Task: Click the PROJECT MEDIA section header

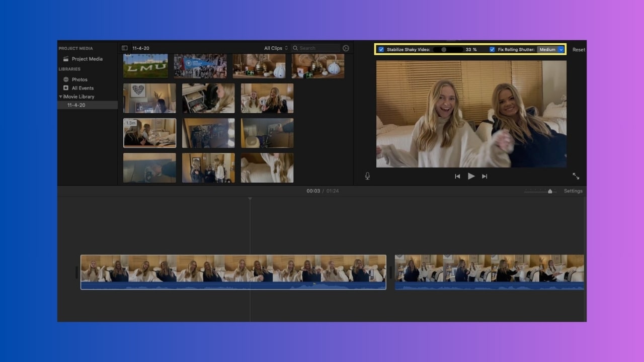Action: (x=76, y=49)
